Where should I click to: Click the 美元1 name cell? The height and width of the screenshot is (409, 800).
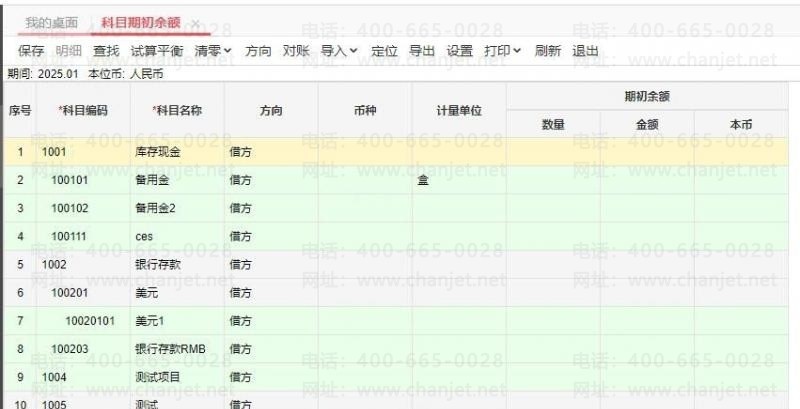pos(177,321)
